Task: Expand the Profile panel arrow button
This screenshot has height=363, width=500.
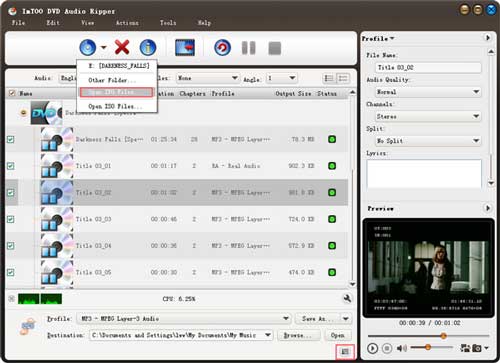Action: 488,38
